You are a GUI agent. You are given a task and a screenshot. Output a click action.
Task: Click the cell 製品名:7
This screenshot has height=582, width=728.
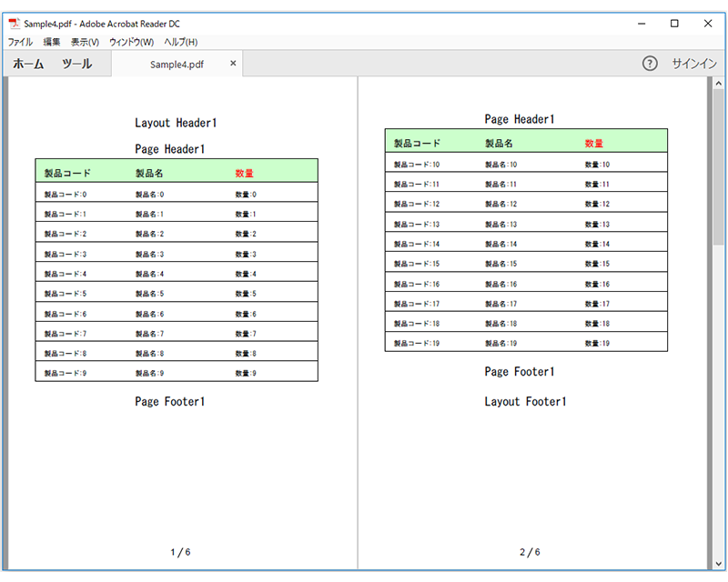click(x=149, y=334)
